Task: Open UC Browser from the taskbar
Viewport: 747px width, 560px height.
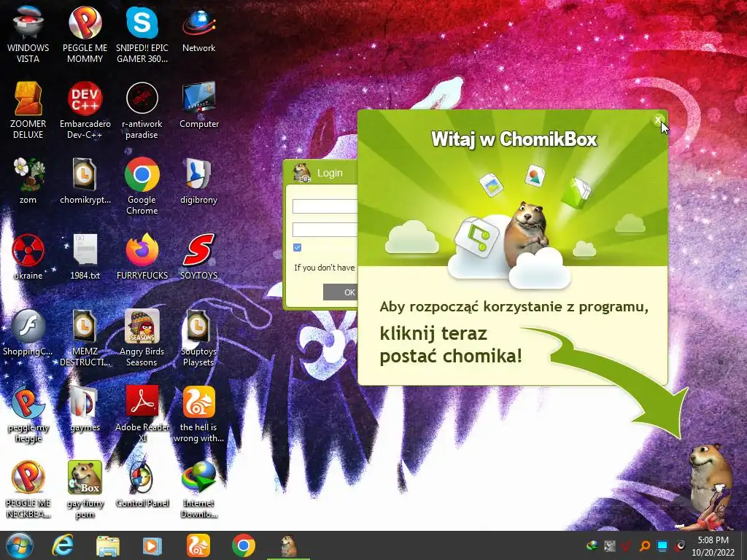Action: [x=198, y=545]
